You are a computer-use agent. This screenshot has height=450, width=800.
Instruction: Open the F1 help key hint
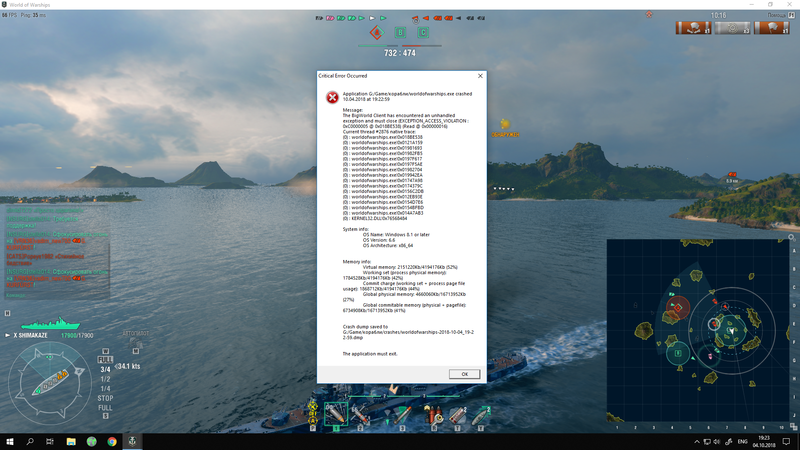point(792,15)
